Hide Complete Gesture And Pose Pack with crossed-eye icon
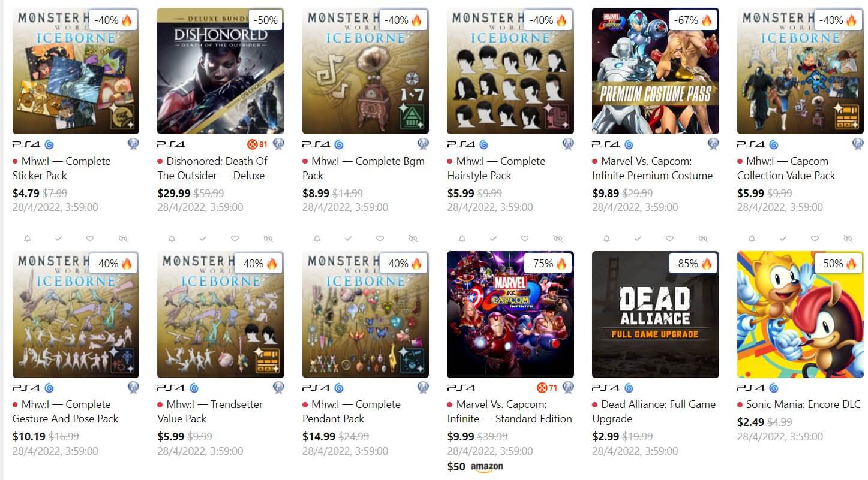Screen dimensions: 868x480 point(123,239)
